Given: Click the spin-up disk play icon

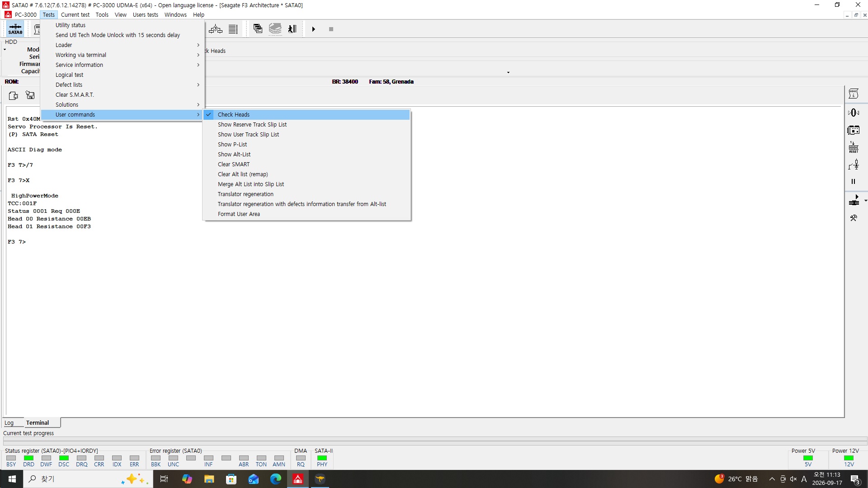Looking at the screenshot, I should (854, 200).
